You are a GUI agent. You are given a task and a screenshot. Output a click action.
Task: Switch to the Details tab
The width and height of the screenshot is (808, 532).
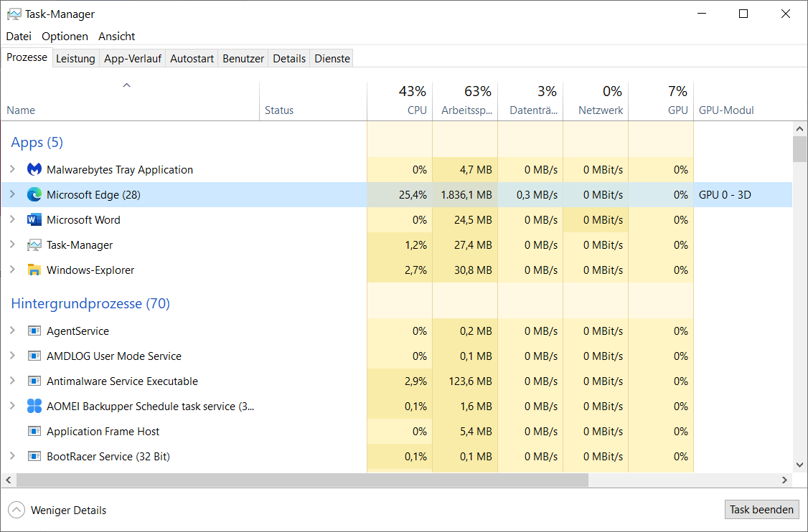[289, 59]
